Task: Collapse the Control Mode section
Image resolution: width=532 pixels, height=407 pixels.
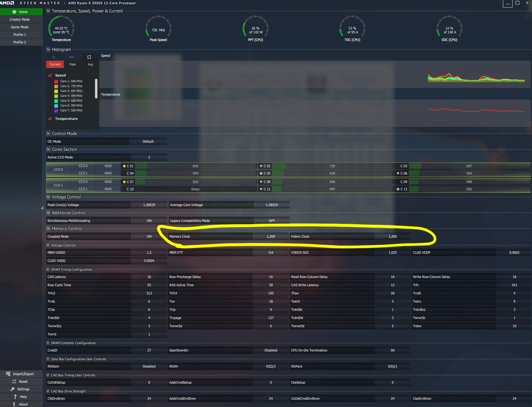Action: [48, 133]
